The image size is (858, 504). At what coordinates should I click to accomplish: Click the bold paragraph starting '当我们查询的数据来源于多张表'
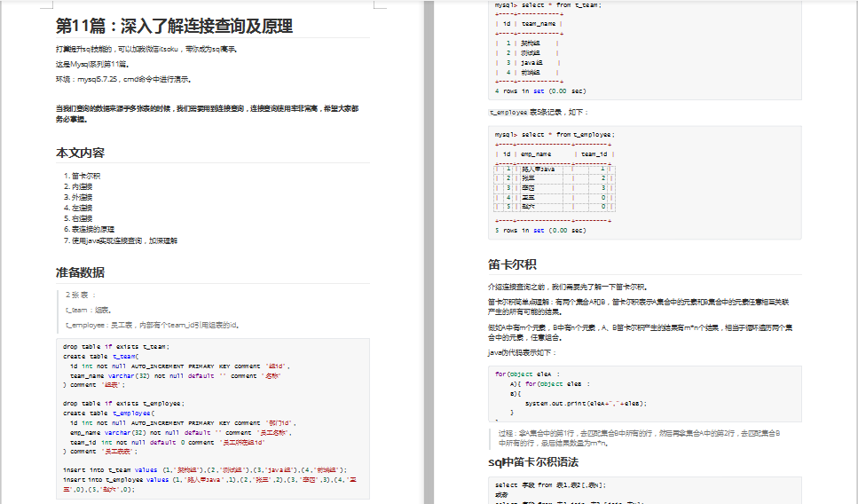208,114
